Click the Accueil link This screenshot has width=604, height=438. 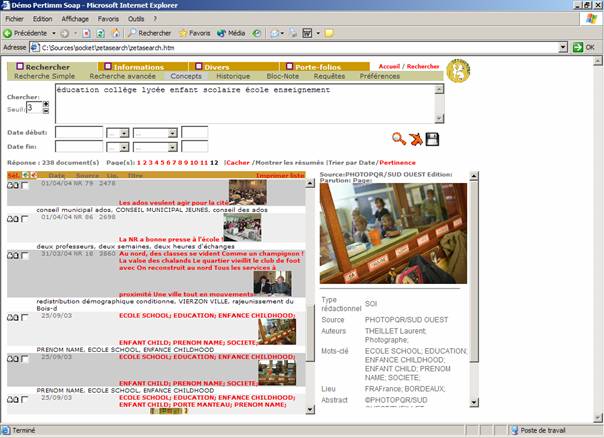click(389, 66)
